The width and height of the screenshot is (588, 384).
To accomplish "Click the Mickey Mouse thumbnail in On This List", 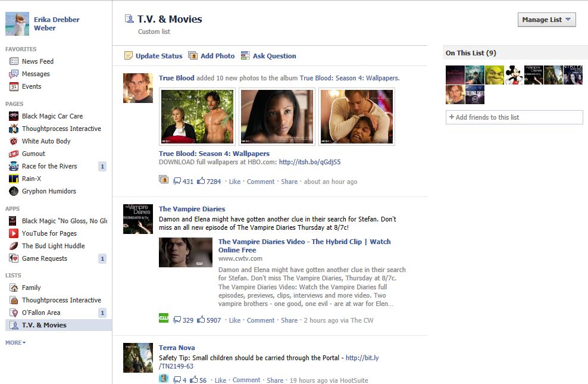I will pyautogui.click(x=514, y=74).
